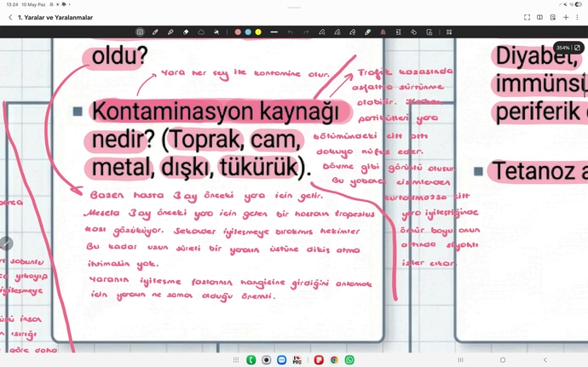Open the text box insert tool
588x367 pixels.
point(398,32)
